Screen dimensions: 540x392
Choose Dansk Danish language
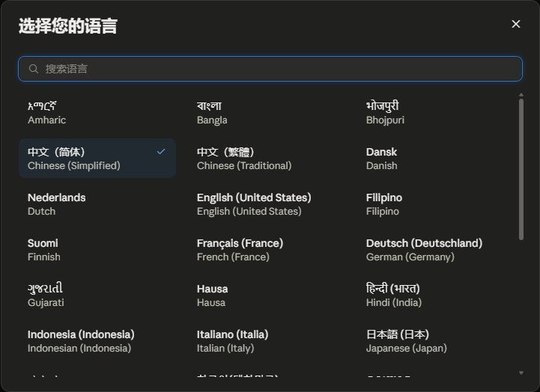[x=437, y=159]
